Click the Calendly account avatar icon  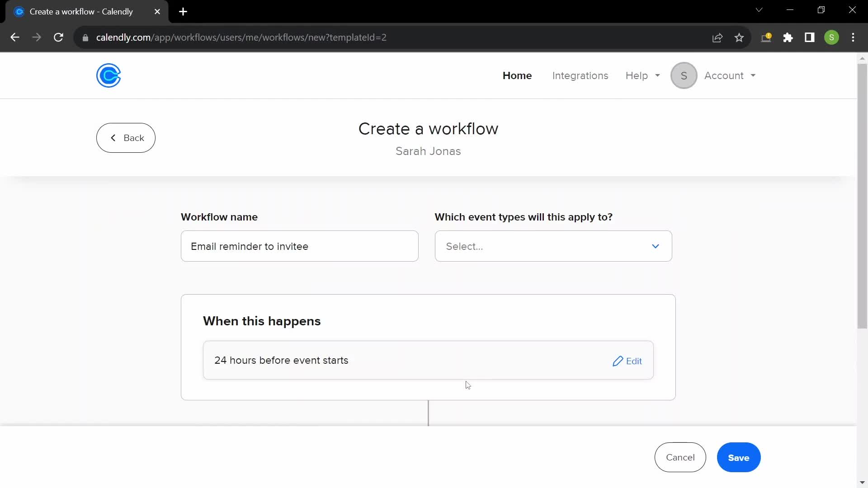coord(684,75)
